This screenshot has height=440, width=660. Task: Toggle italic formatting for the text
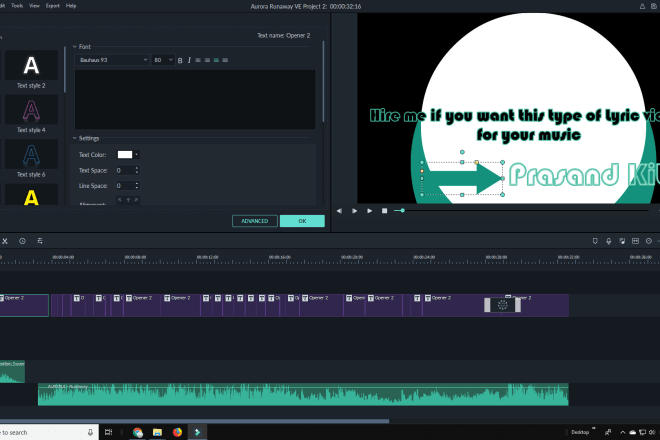coord(189,60)
